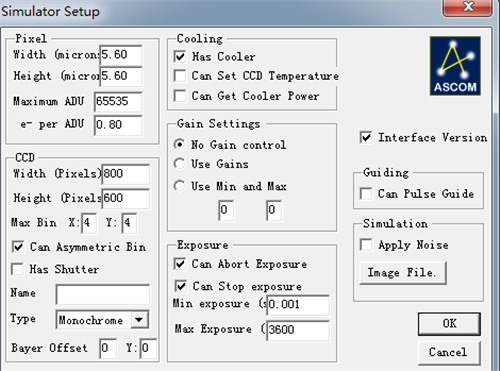Screen dimensions: 500x371
Task: Enable the Has Shutter checkbox
Action: click(x=17, y=269)
